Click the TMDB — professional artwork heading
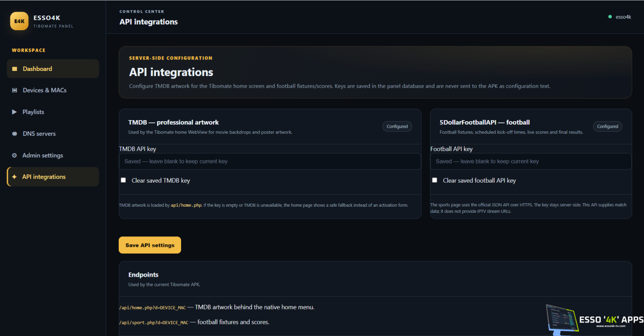644x336 pixels. 174,122
